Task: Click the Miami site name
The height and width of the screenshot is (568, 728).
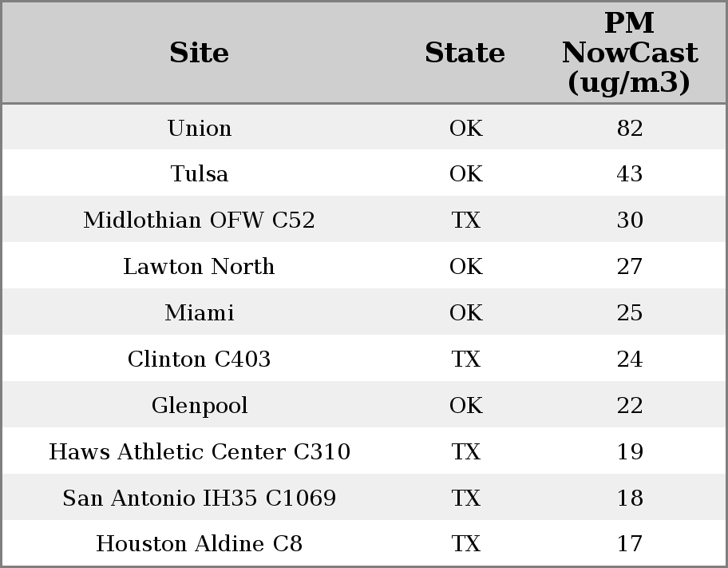Action: tap(200, 312)
